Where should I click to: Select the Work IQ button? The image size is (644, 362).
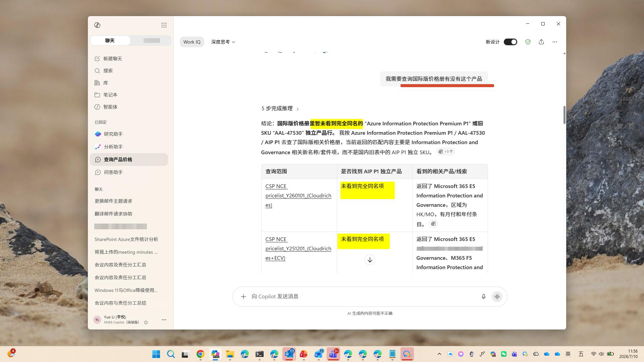click(x=192, y=42)
